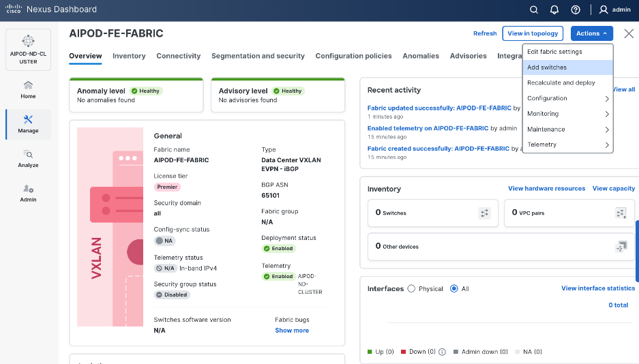This screenshot has width=639, height=364.
Task: Switch to the Connectivity tab
Action: coord(178,56)
